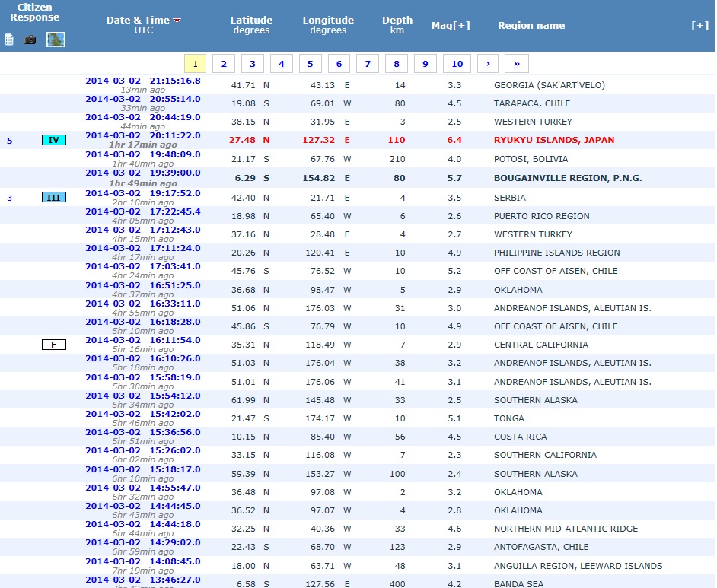Open earthquake 2014-03-02 20:55:14.0 Tarapaca

point(143,99)
